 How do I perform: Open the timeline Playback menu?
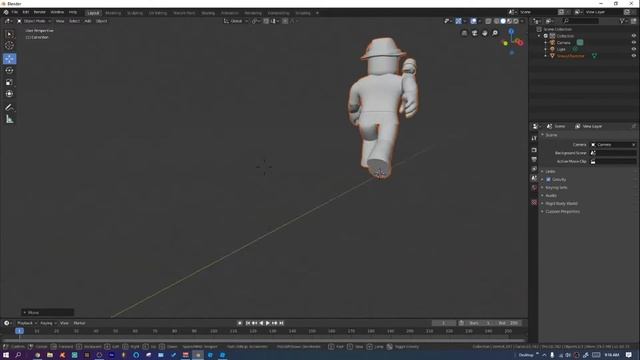tap(27, 323)
